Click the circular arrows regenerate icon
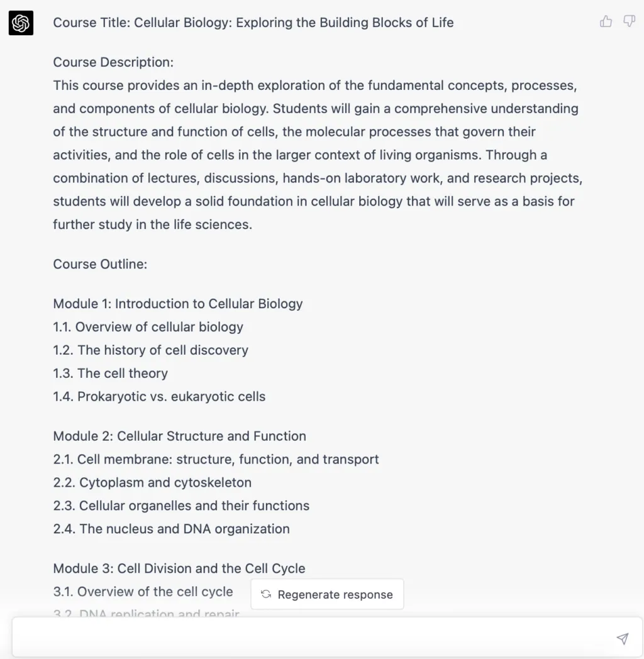644x659 pixels. 265,594
